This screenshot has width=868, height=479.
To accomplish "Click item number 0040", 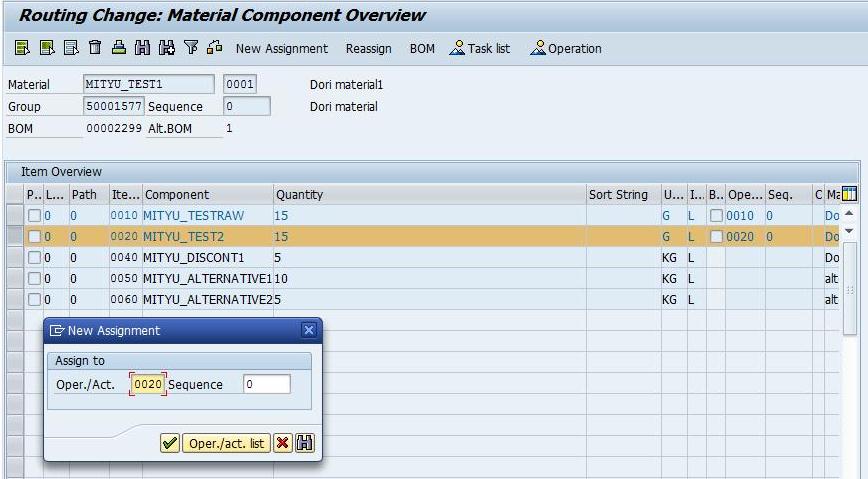I will [x=124, y=257].
